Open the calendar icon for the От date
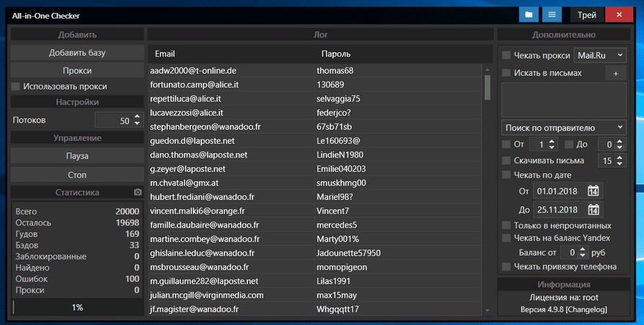 593,191
